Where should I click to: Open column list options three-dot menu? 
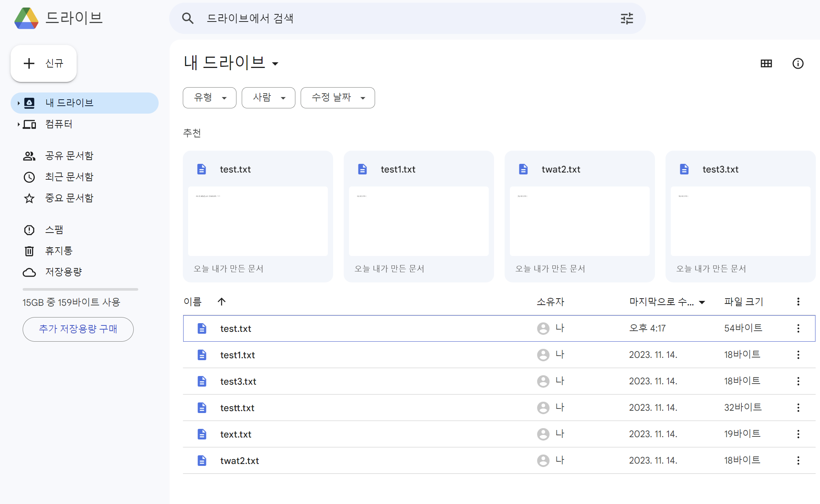coord(798,301)
